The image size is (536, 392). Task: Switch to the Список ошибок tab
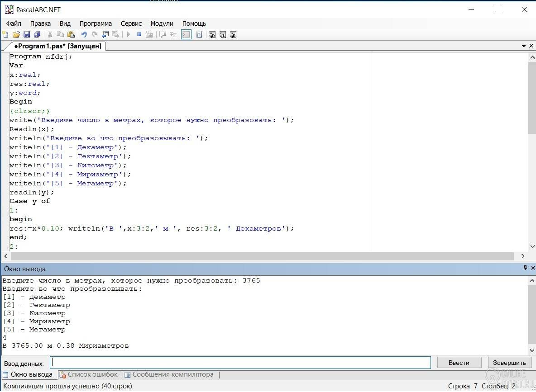pos(88,374)
